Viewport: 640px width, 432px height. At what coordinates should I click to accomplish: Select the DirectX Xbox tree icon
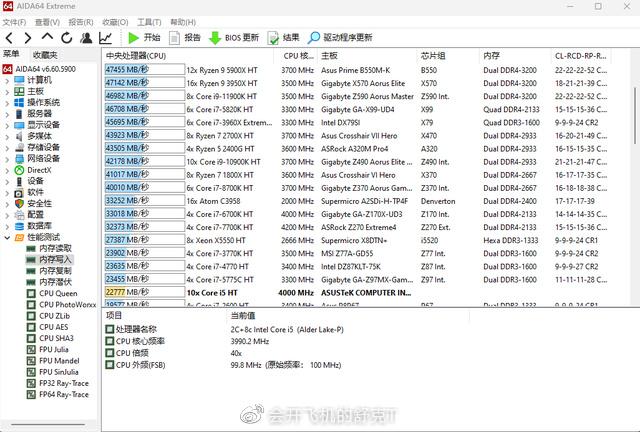[19, 169]
